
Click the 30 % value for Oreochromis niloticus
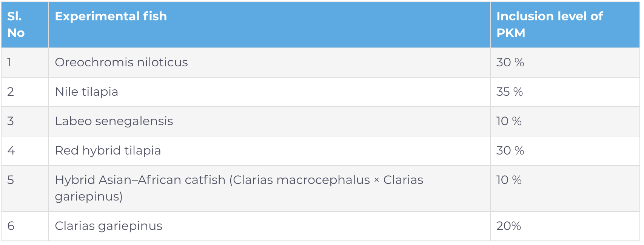click(x=510, y=62)
